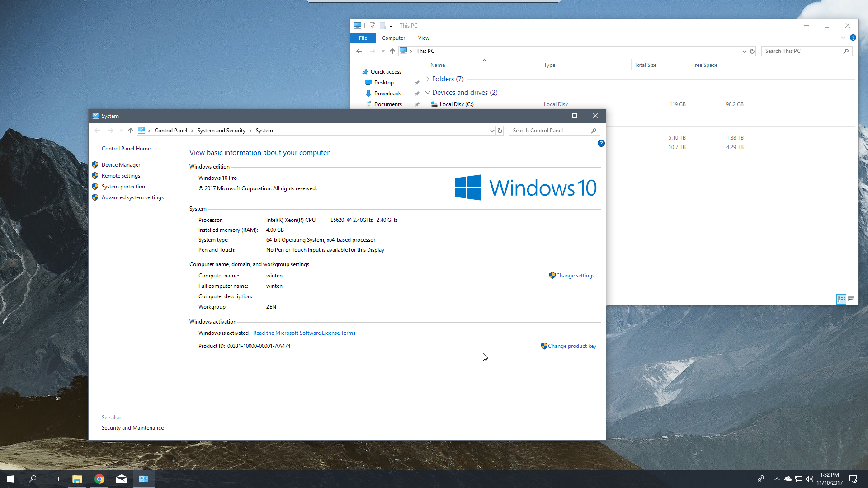Click the search magnifier in Control Panel
This screenshot has height=488, width=868.
tap(594, 131)
